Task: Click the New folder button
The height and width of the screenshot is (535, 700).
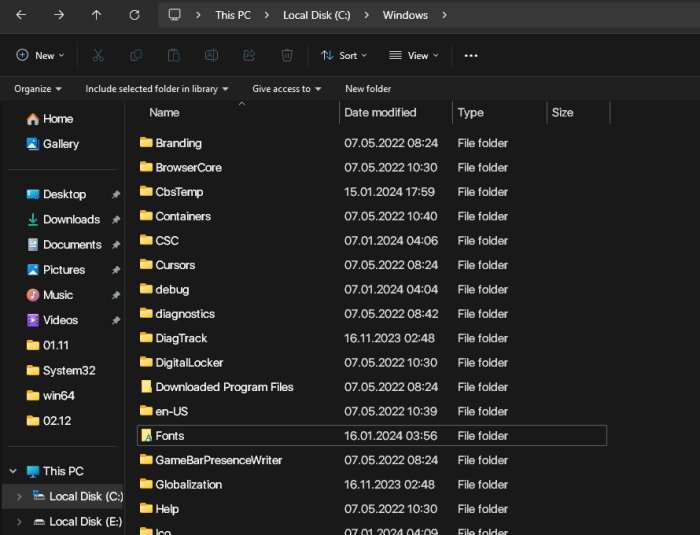Action: pyautogui.click(x=368, y=89)
